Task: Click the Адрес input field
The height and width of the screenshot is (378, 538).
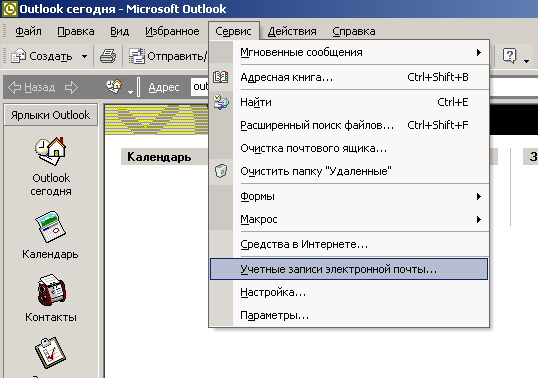Action: tap(200, 87)
